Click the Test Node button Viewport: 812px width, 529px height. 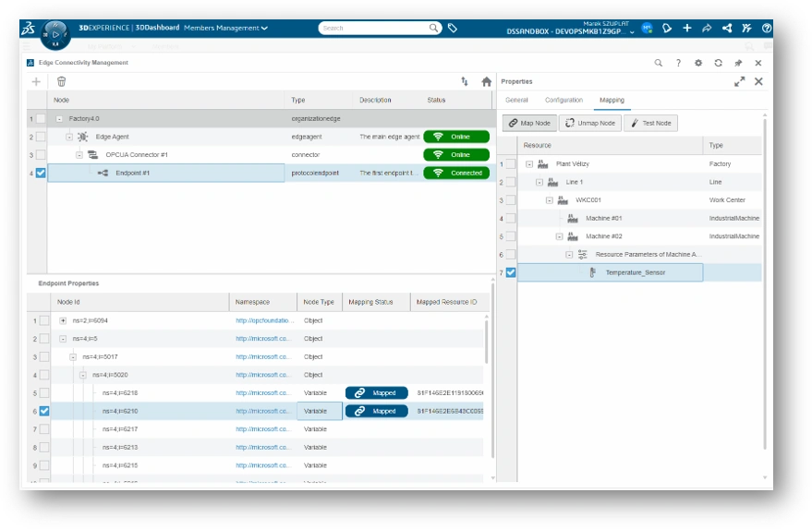651,123
